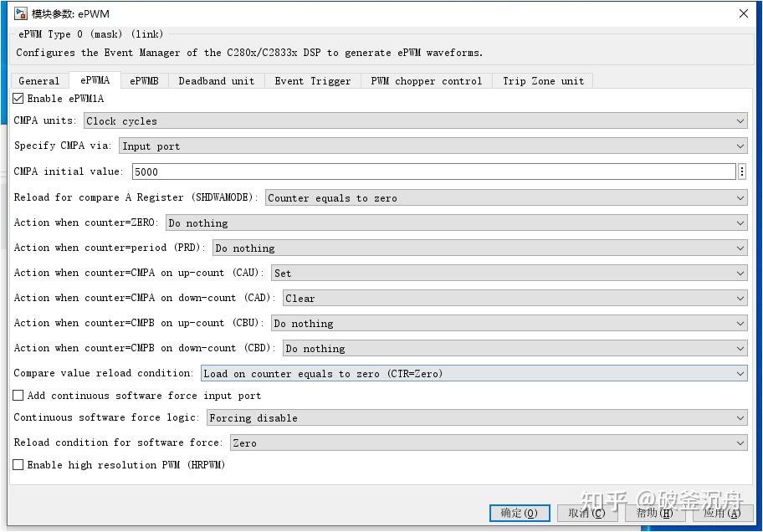
Task: Open the CMPA units dropdown
Action: [740, 120]
